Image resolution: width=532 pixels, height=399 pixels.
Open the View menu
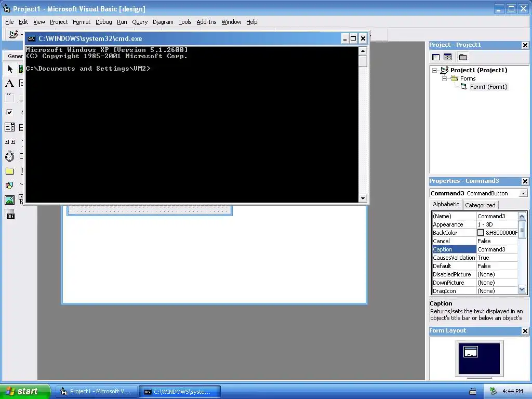39,22
